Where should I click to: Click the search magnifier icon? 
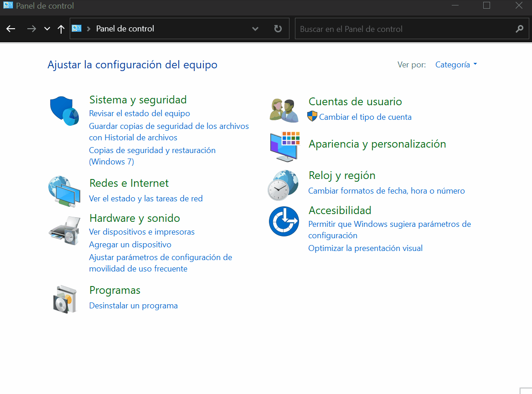pos(519,29)
